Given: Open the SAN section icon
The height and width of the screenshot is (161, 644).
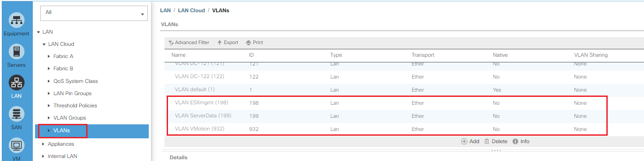Looking at the screenshot, I should [x=17, y=114].
